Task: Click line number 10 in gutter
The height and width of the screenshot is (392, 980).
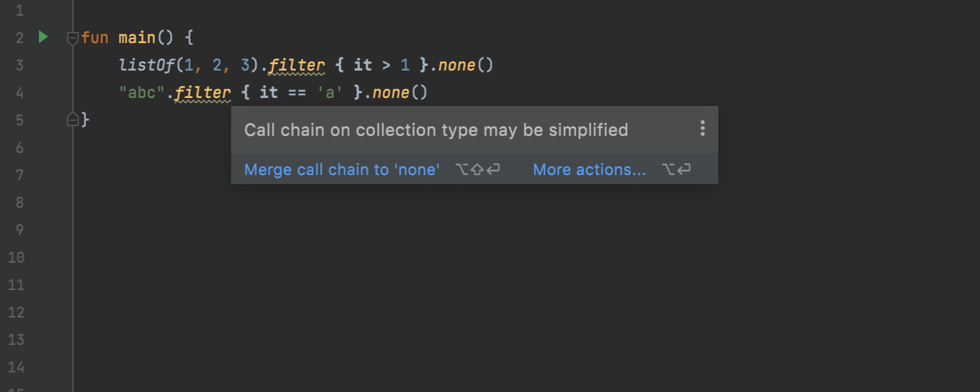Action: point(16,257)
